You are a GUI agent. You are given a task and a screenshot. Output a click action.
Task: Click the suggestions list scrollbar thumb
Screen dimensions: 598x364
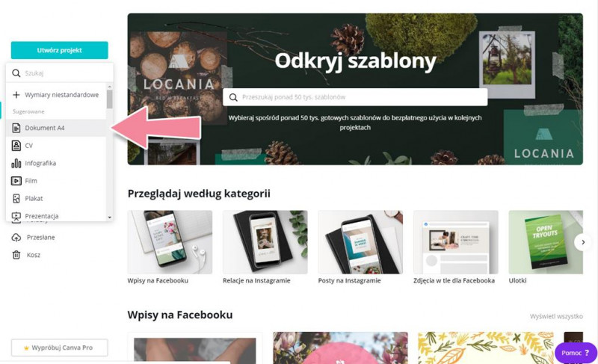click(x=109, y=99)
